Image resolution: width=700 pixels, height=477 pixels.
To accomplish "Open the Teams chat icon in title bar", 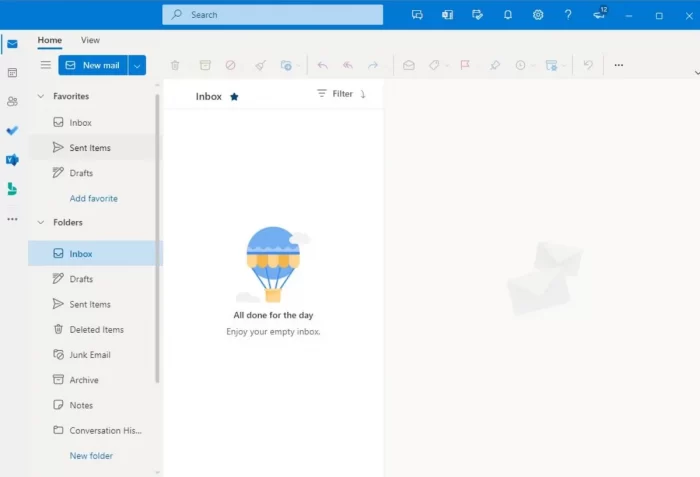I will pyautogui.click(x=417, y=15).
